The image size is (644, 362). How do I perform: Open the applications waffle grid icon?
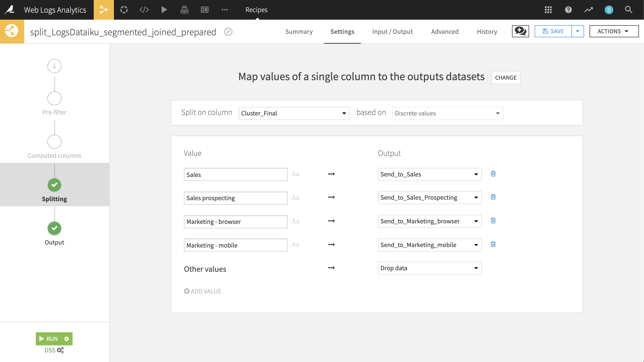pyautogui.click(x=548, y=10)
